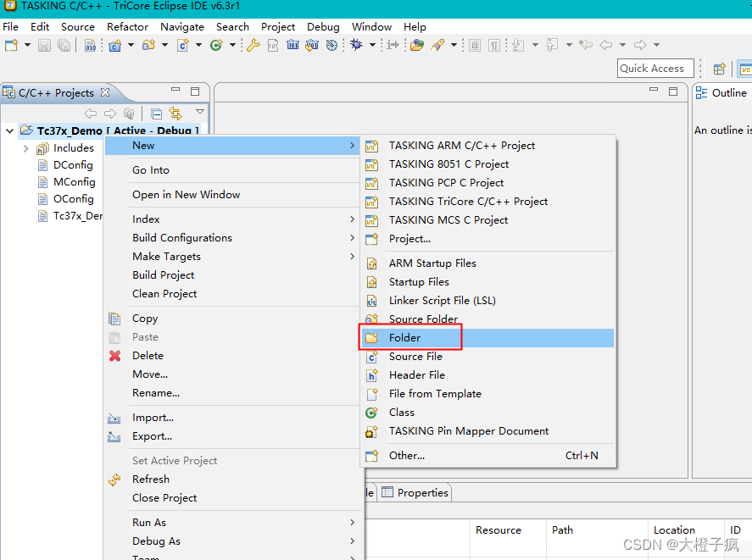Open the new source folder dropdown arrow
Screen dimensions: 752x560
(x=164, y=45)
